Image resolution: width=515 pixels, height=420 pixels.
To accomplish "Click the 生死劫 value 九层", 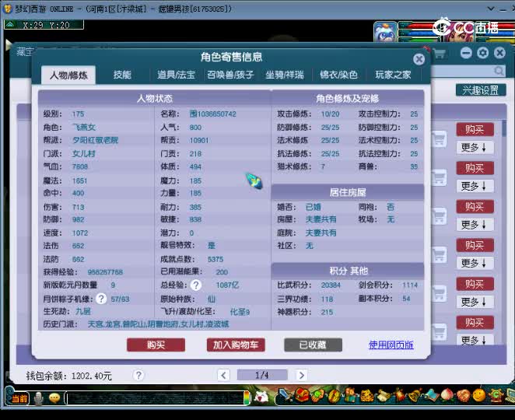I will tap(83, 311).
